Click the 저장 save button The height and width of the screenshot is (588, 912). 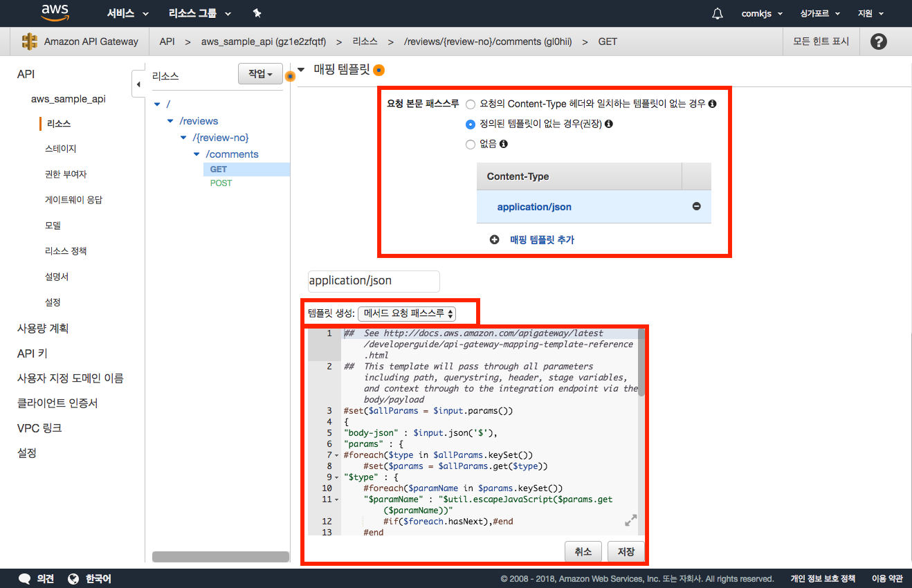pos(626,551)
